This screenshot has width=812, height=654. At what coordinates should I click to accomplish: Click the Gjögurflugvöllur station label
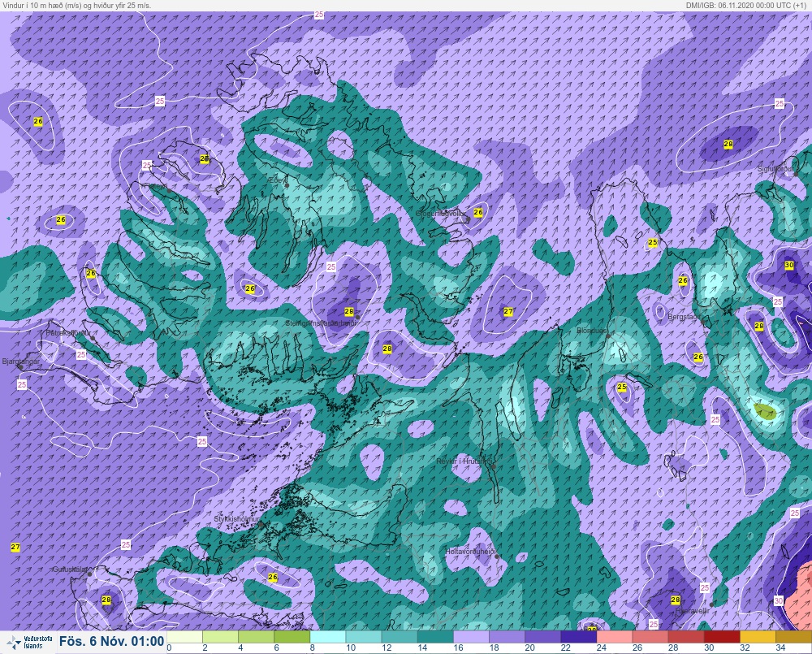(441, 214)
